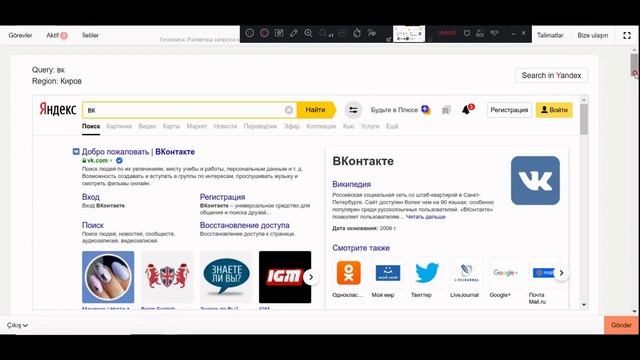Open the Твиттер bird icon
Screen dimensions: 640x360
coord(427,273)
